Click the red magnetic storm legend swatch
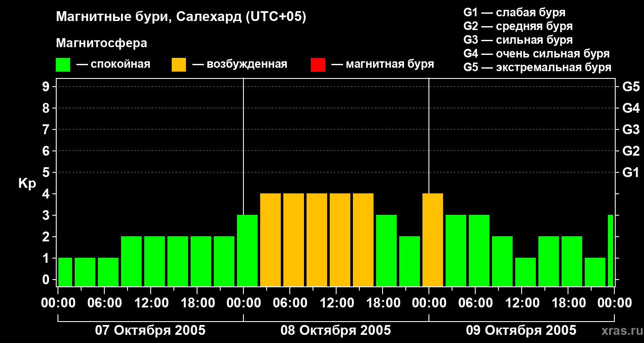The image size is (644, 343). 318,65
